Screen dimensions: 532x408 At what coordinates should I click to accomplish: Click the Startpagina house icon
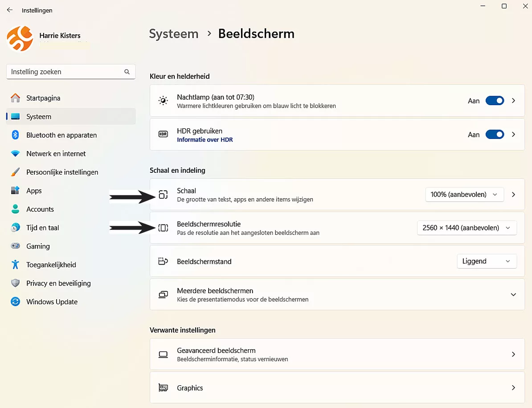point(15,98)
